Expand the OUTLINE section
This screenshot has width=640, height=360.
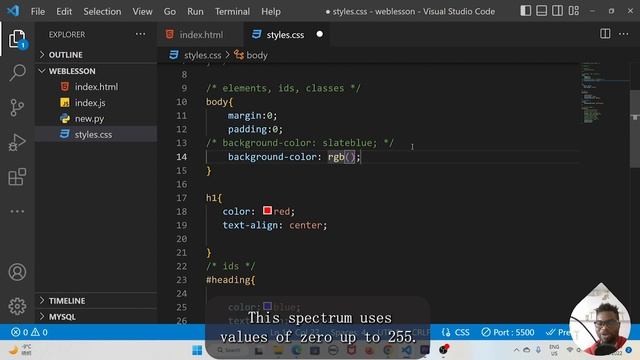click(96, 55)
